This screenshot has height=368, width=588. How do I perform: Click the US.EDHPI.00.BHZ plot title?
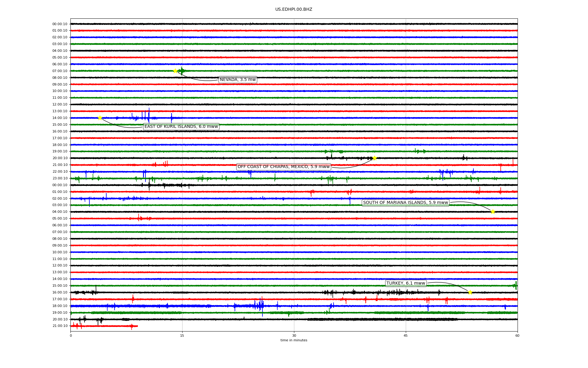294,10
